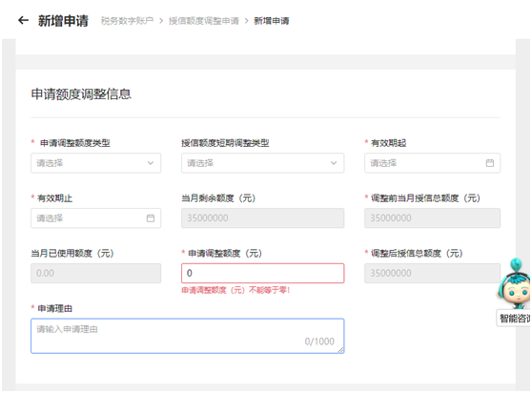The image size is (532, 393).
Task: Click the textarea resize handle corner
Action: coord(340,350)
